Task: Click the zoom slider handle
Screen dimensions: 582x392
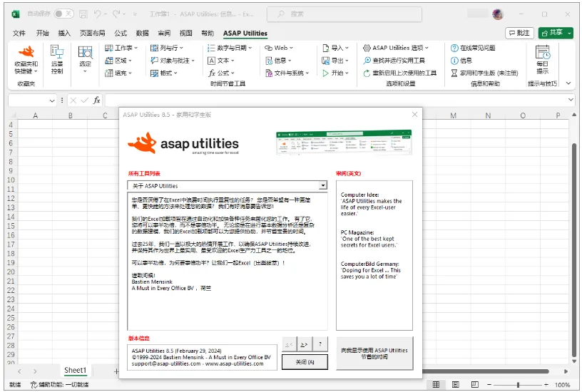Action: click(518, 385)
